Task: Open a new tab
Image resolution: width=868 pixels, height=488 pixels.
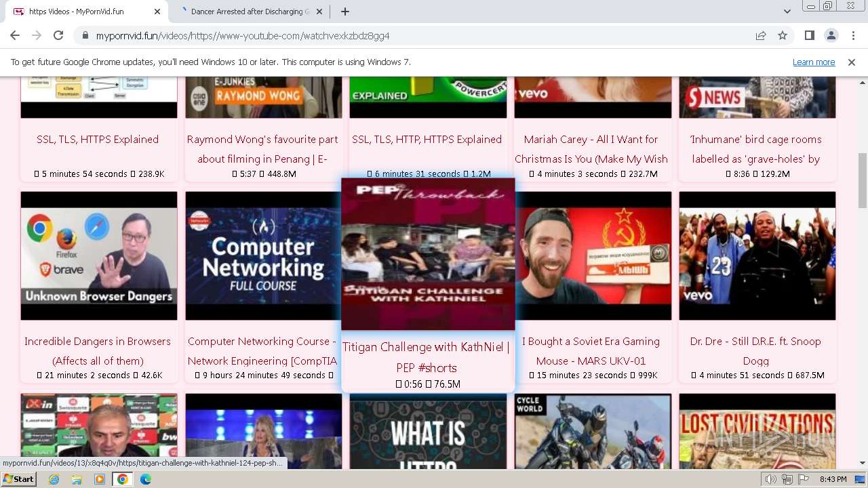Action: [344, 12]
